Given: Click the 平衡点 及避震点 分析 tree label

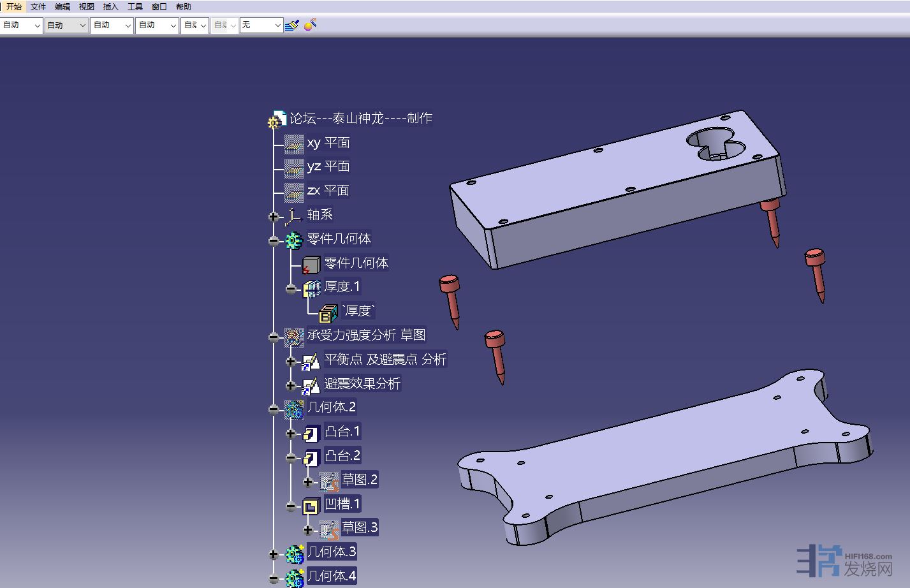Looking at the screenshot, I should pos(385,359).
